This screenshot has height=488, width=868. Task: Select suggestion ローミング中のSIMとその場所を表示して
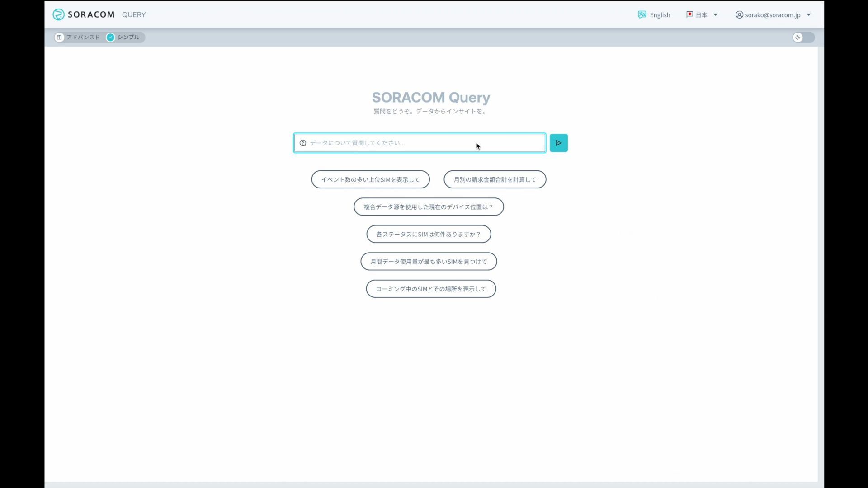coord(431,289)
